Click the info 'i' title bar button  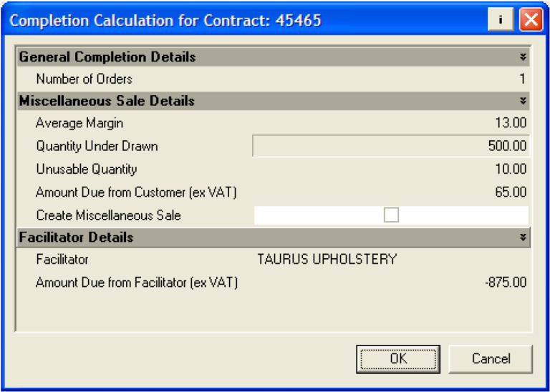500,19
